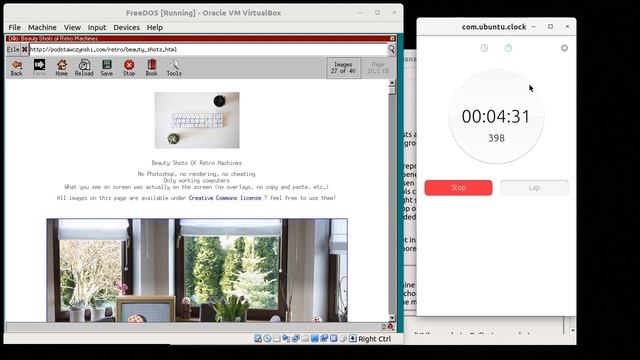This screenshot has height=360, width=640.
Task: Click the Page progress box in Dillo toolbar
Action: [x=378, y=68]
